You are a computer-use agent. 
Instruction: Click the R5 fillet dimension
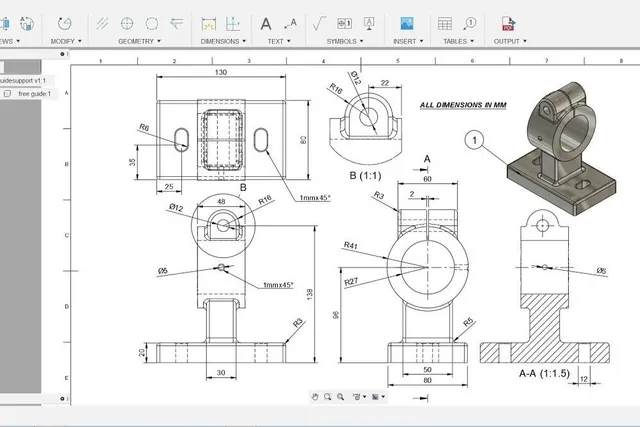pyautogui.click(x=468, y=322)
